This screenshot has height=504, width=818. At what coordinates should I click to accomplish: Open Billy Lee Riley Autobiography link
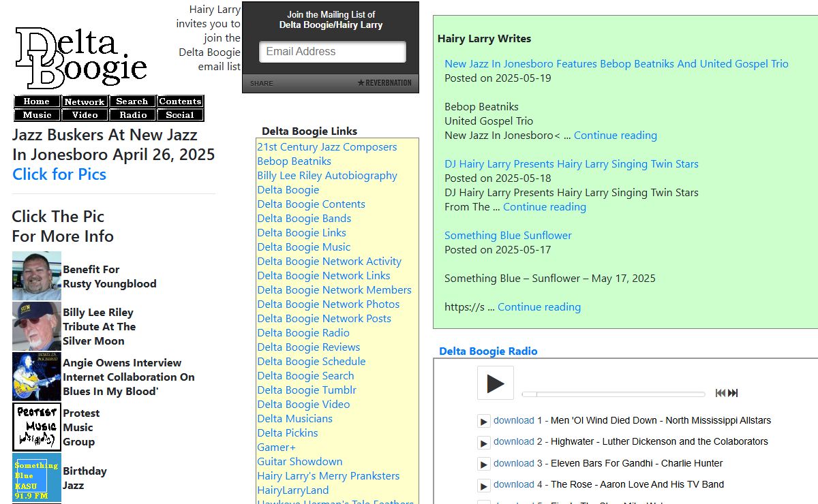(x=327, y=176)
